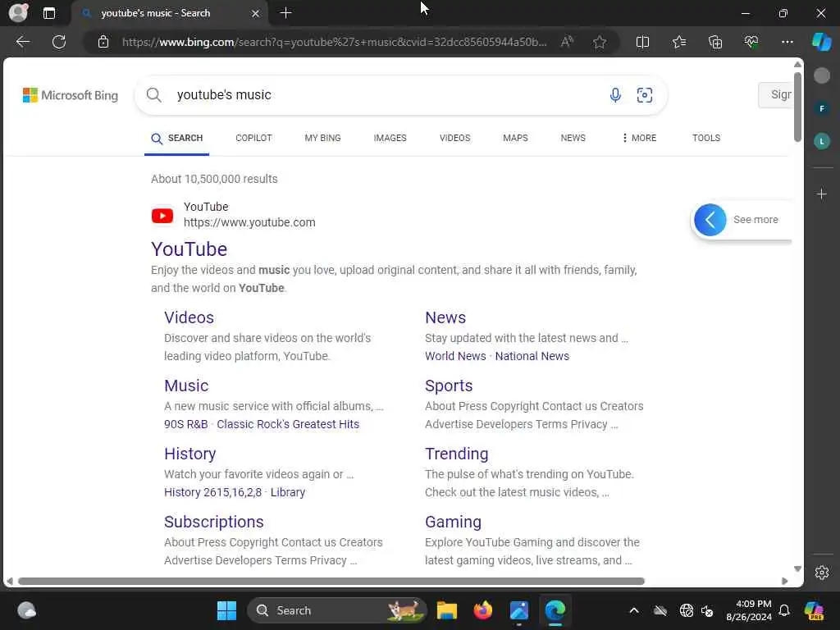This screenshot has width=840, height=630.
Task: Switch to the MAPS tab
Action: click(x=515, y=138)
